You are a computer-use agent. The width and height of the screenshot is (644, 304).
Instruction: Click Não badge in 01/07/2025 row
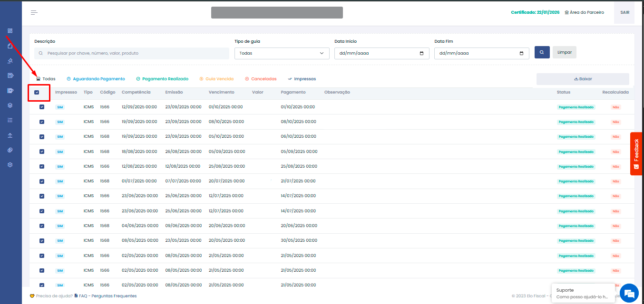[616, 181]
